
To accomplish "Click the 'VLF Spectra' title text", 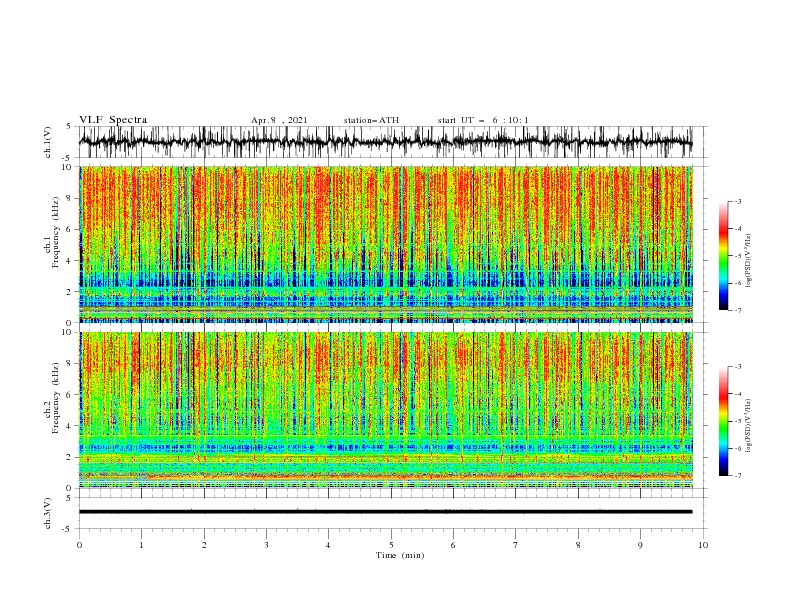I will click(x=113, y=120).
